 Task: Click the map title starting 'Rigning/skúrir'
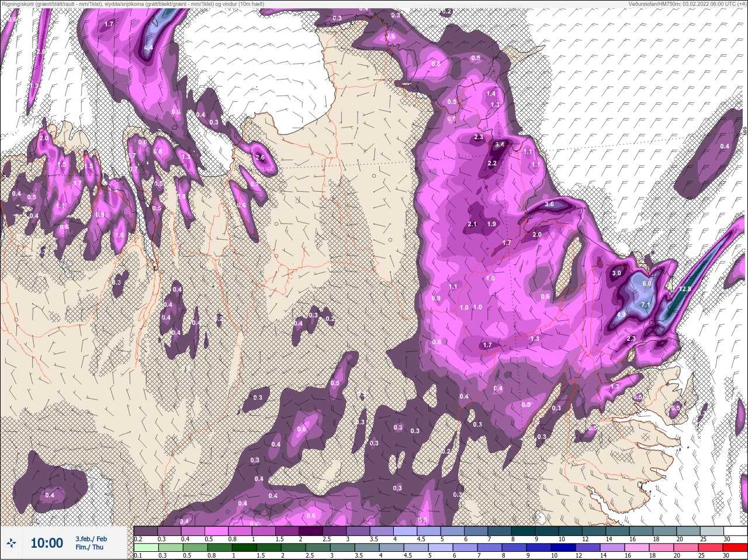point(133,4)
